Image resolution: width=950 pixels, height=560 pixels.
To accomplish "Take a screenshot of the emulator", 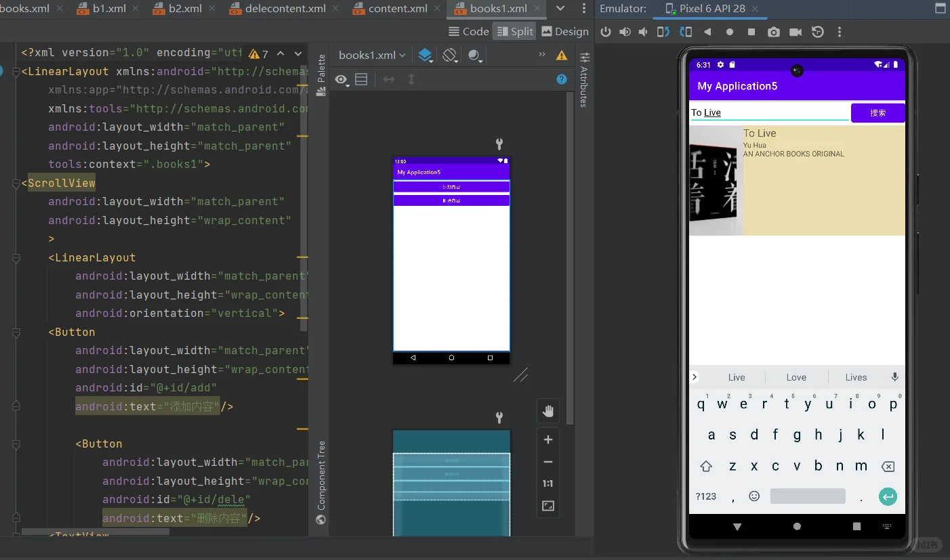I will coord(773,31).
